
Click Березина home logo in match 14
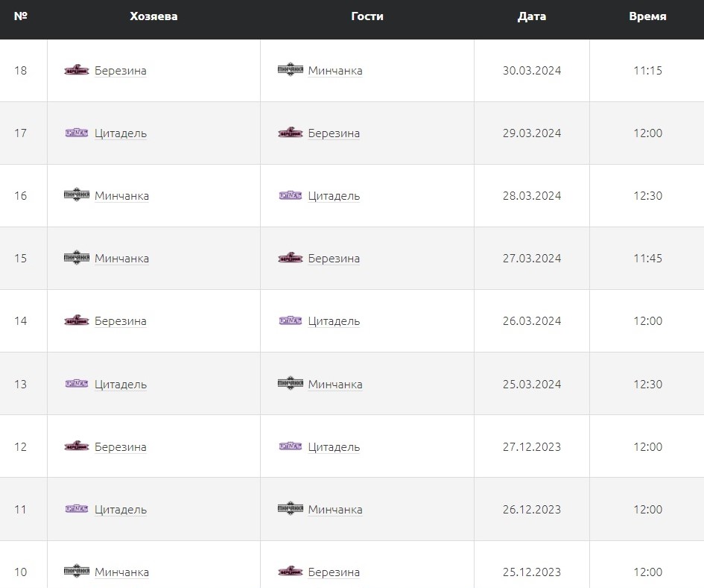click(x=77, y=320)
